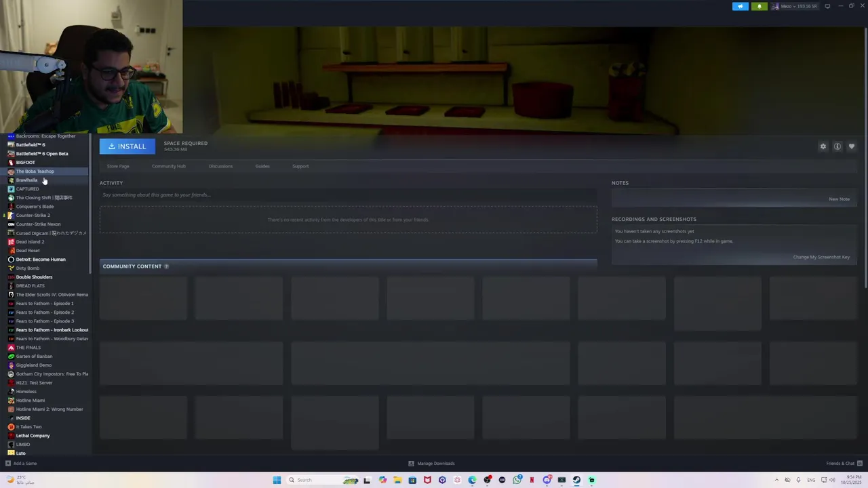Click Change My Screenshot Key
This screenshot has height=488, width=868.
[821, 257]
